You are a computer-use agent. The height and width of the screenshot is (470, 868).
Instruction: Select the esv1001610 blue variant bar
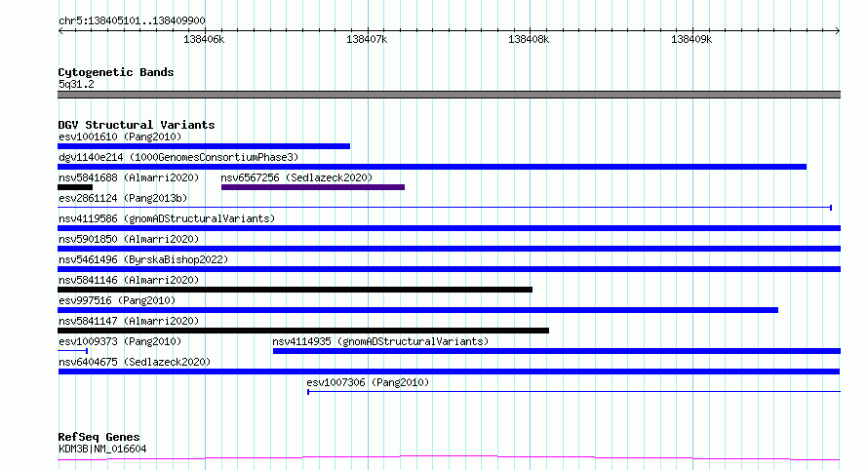(x=204, y=146)
